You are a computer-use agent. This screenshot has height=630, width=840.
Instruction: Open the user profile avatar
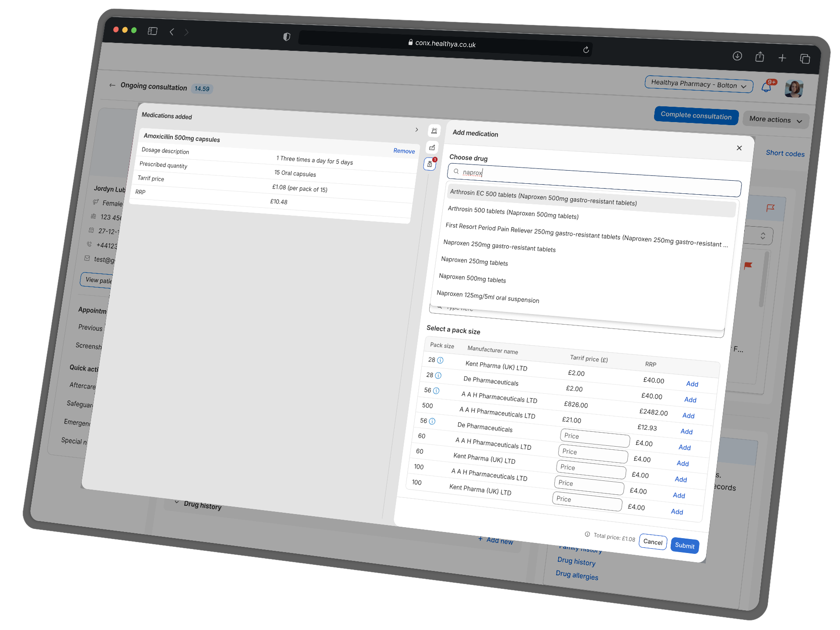tap(794, 88)
